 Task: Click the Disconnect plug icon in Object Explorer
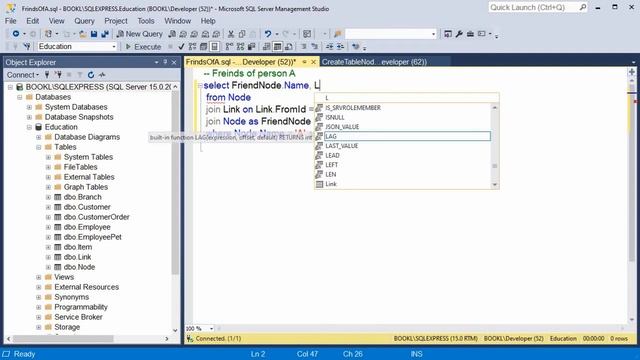pyautogui.click(x=58, y=75)
